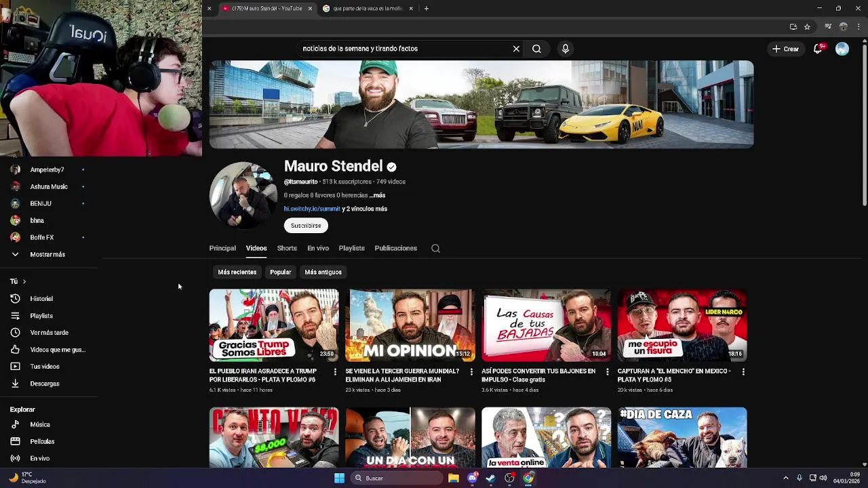
Task: Select the Videos channel tab
Action: point(256,248)
